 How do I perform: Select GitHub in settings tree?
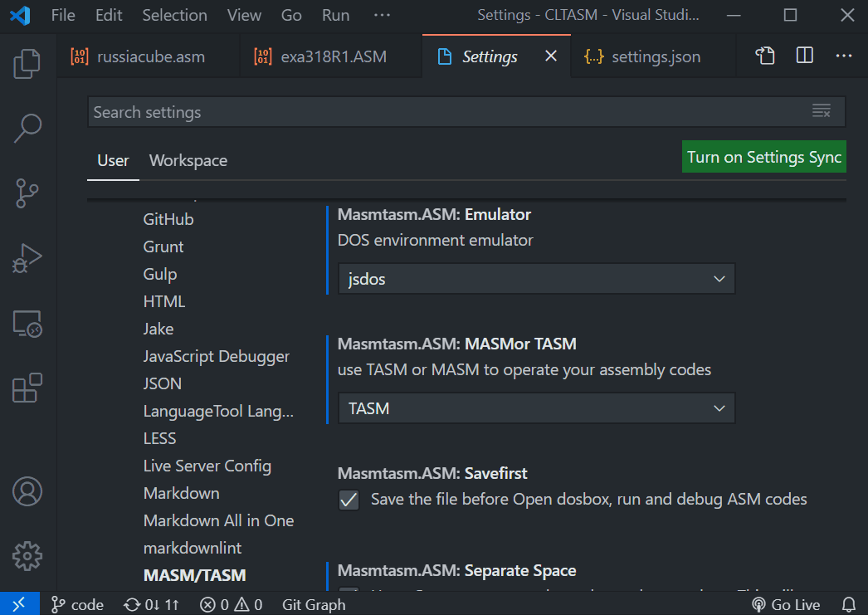tap(168, 219)
